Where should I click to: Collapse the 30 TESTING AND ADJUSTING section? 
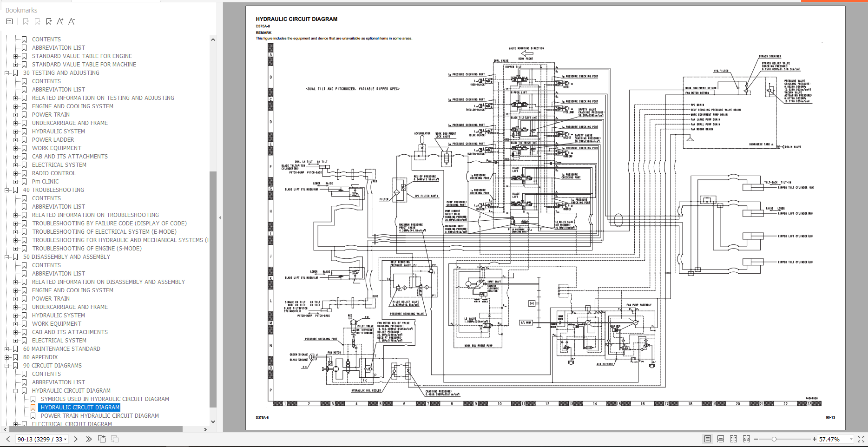7,73
